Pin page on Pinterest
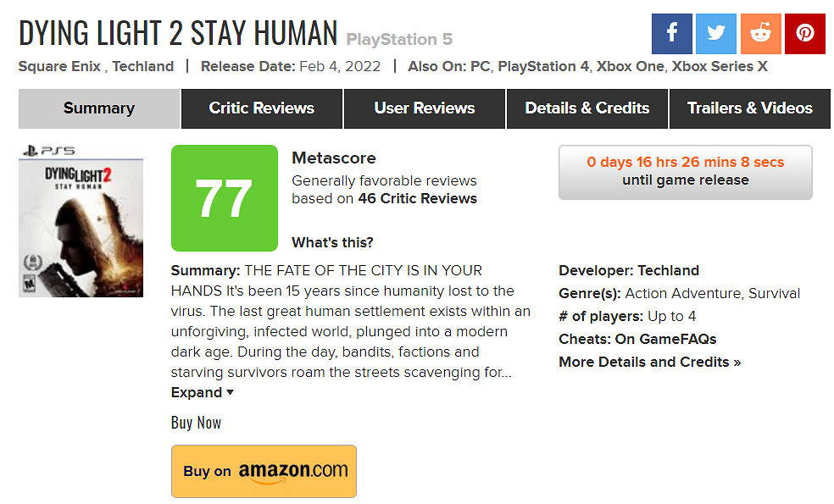This screenshot has width=834, height=504. pyautogui.click(x=804, y=34)
